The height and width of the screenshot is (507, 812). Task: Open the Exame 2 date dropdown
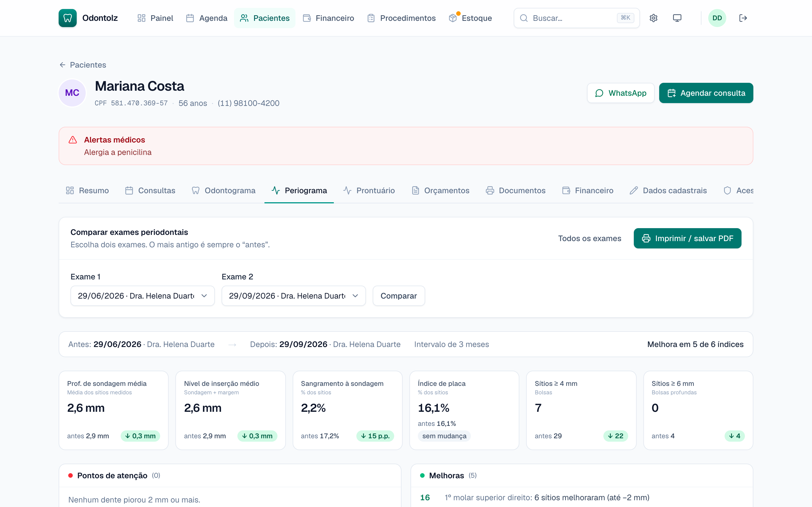click(x=294, y=296)
